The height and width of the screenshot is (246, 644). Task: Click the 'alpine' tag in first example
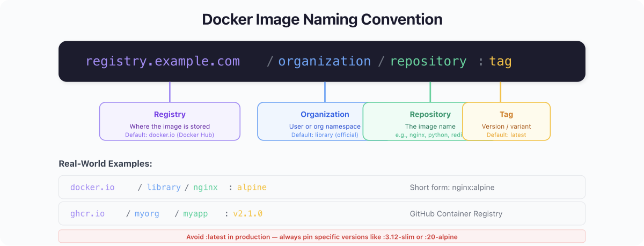[252, 187]
